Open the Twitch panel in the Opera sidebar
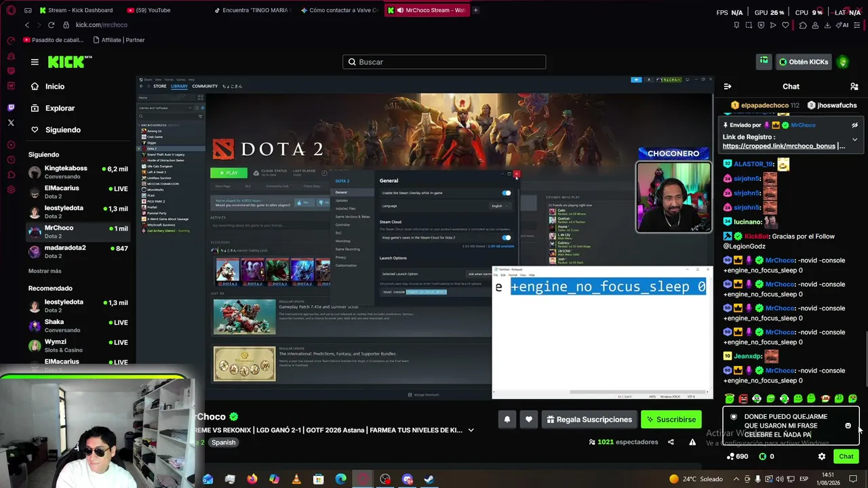The height and width of the screenshot is (488, 868). click(11, 108)
